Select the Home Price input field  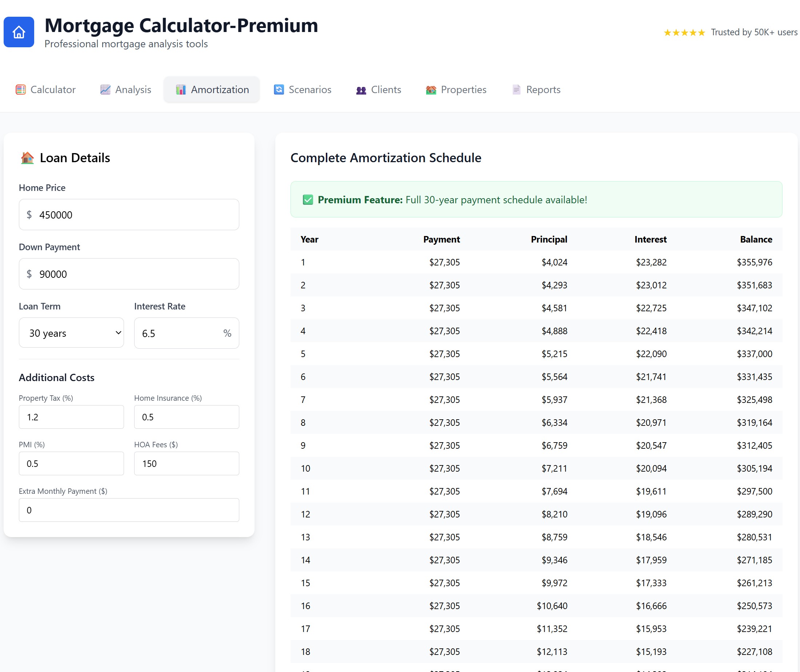tap(129, 215)
